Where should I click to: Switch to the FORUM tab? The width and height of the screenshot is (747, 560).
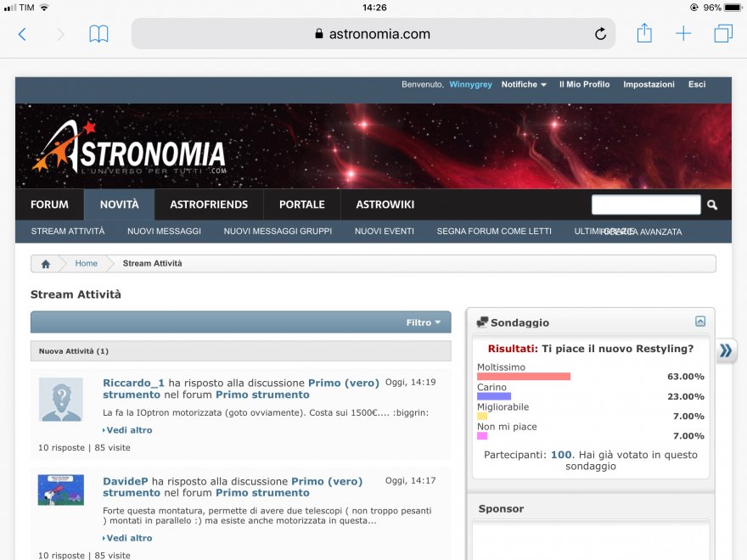[x=49, y=204]
